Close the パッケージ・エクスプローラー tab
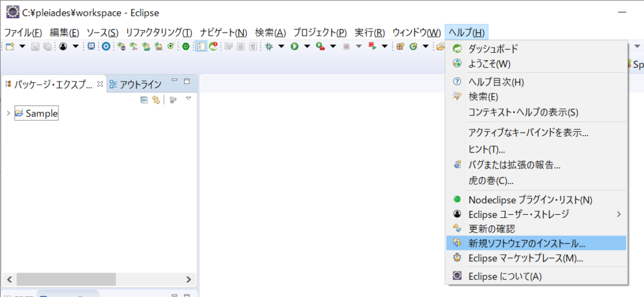Image resolution: width=644 pixels, height=297 pixels. click(x=100, y=84)
